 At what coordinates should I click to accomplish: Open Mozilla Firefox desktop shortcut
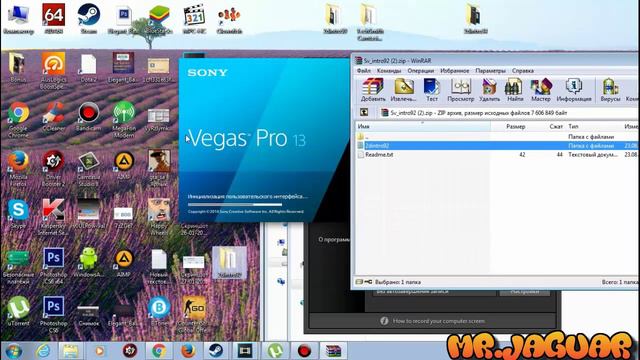click(x=18, y=168)
